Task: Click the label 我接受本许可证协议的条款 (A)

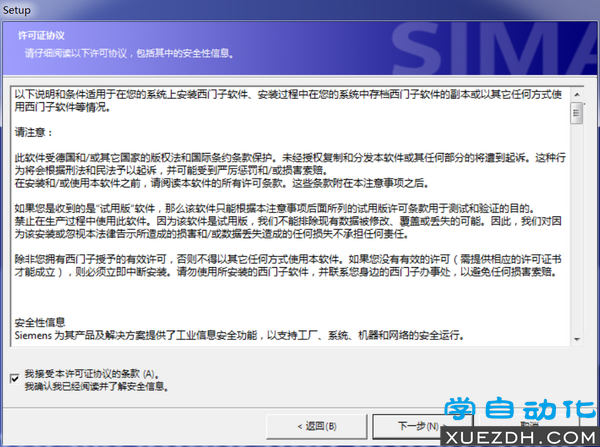Action: (92, 374)
